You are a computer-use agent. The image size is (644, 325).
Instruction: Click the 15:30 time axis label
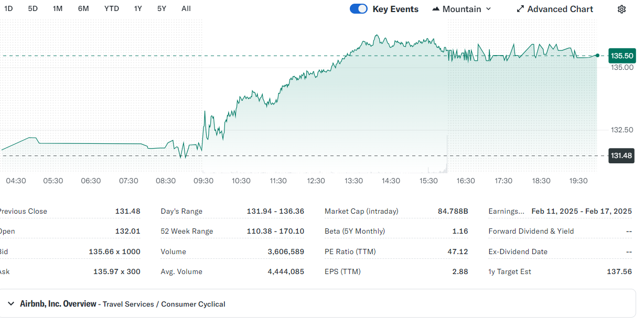[428, 181]
